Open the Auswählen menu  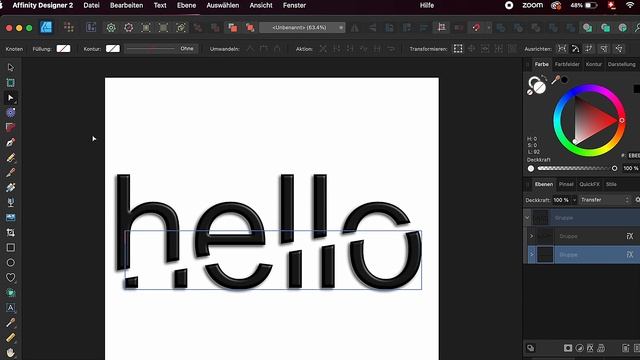(x=223, y=5)
